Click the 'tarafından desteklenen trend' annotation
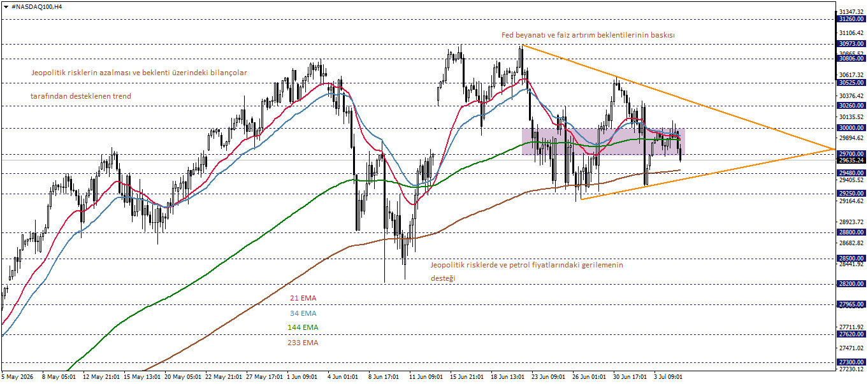Image resolution: width=868 pixels, height=384 pixels. pyautogui.click(x=81, y=96)
